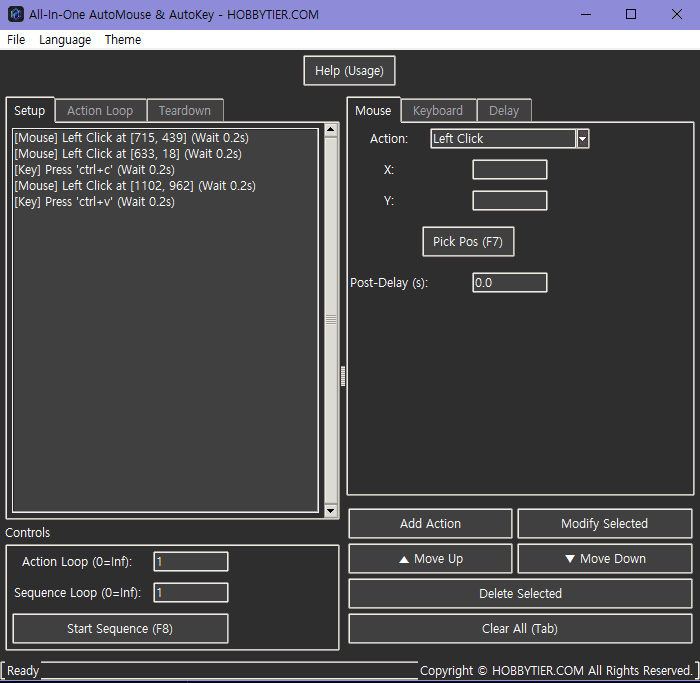The image size is (700, 683).
Task: Select row Press 'ctrl+v'
Action: click(x=166, y=202)
